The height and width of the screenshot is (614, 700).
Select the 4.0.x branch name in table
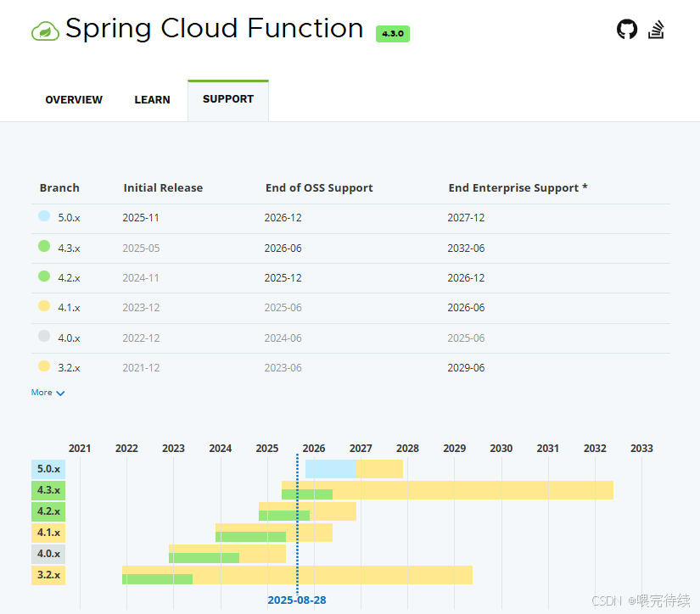(x=70, y=338)
